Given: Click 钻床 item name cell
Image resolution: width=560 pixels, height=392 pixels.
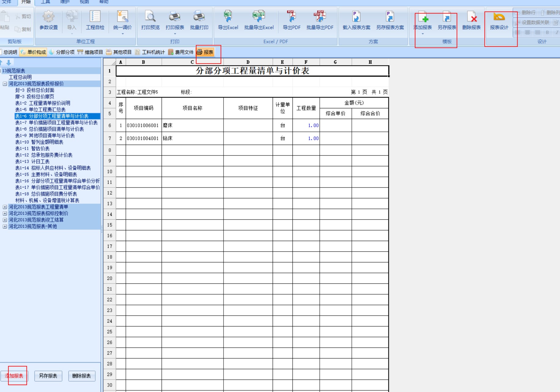Looking at the screenshot, I should (192, 138).
